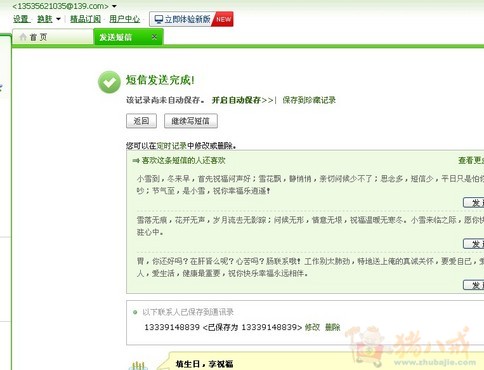Select the 发送短信 tab
This screenshot has height=370, width=484.
coord(128,37)
